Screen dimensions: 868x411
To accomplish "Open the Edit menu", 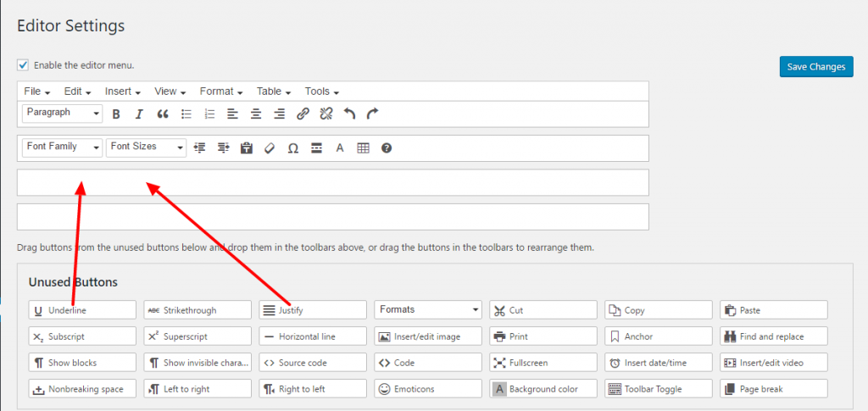I will pyautogui.click(x=77, y=92).
